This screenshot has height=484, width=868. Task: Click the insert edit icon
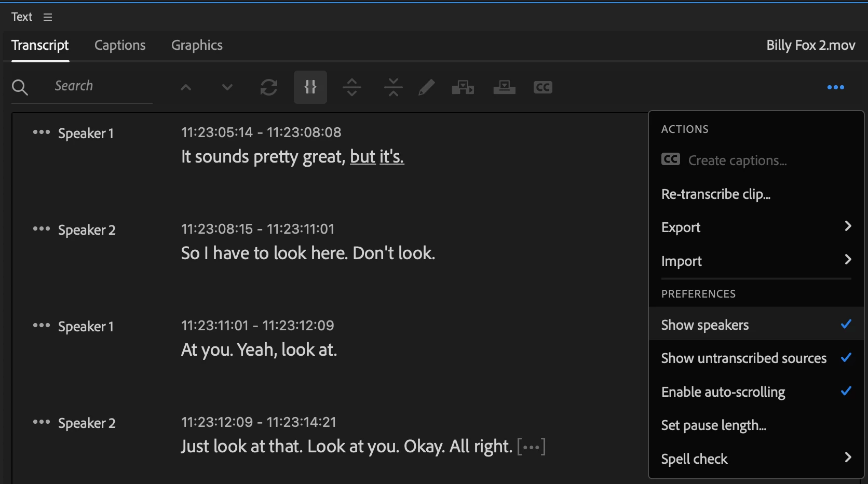pyautogui.click(x=463, y=87)
